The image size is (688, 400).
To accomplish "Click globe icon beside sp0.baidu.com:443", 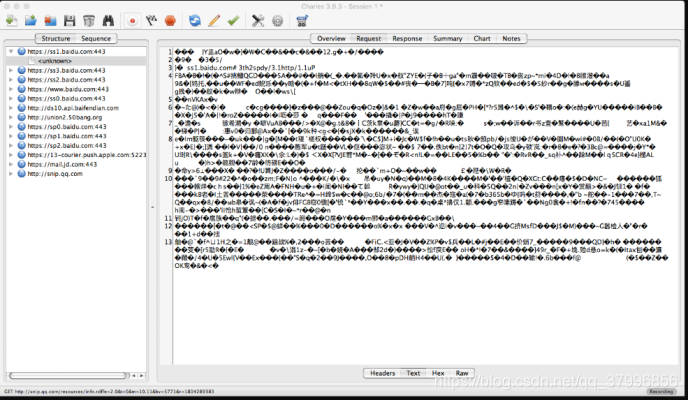I will click(22, 127).
